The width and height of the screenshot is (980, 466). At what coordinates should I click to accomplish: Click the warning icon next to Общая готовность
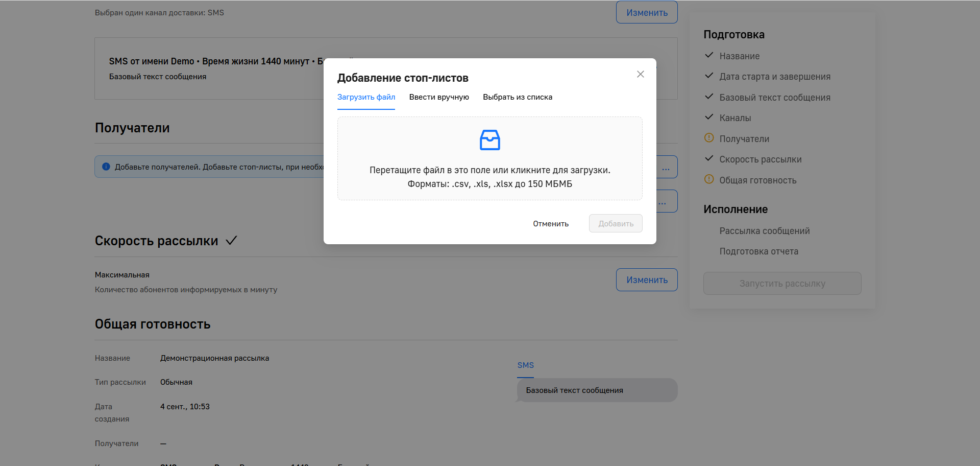click(x=708, y=179)
